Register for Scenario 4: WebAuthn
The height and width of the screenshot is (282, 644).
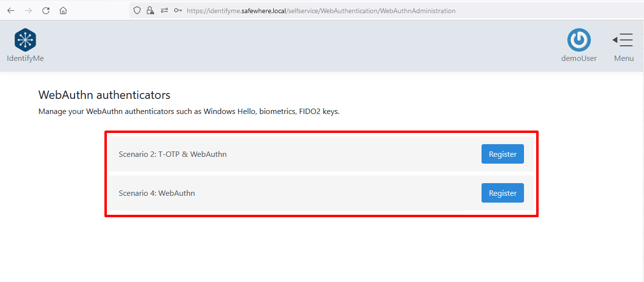click(x=503, y=193)
